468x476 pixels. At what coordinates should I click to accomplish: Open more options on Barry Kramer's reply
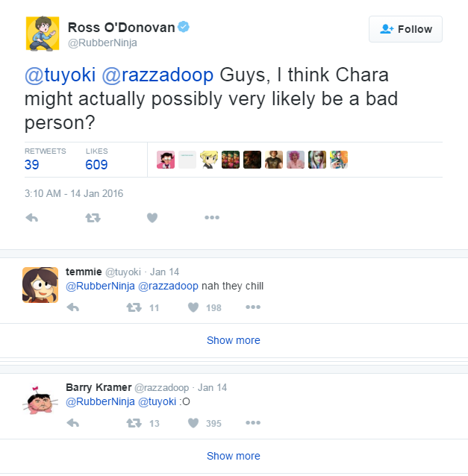[x=253, y=423]
